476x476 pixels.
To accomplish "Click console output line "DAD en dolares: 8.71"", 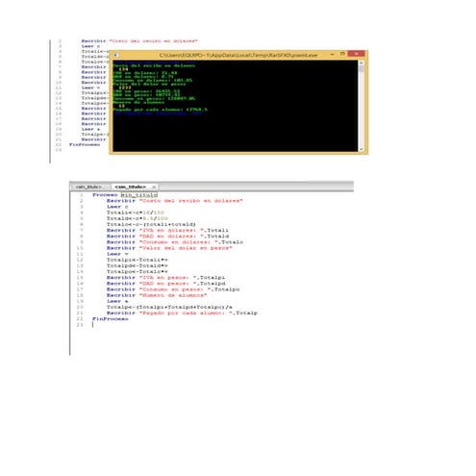I will pyautogui.click(x=143, y=77).
